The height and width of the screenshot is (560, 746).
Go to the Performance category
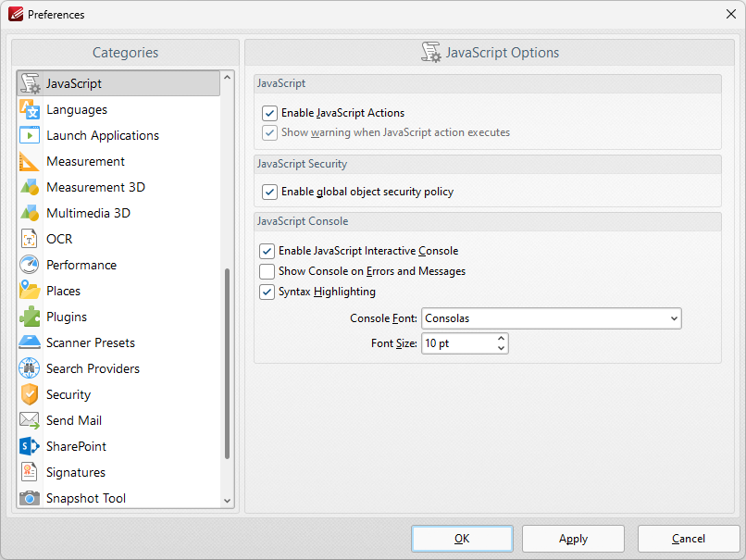click(x=118, y=265)
